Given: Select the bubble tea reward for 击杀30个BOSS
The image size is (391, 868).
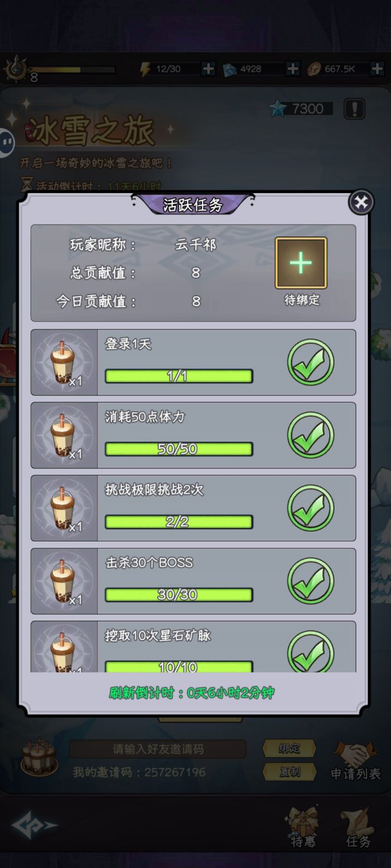Looking at the screenshot, I should [64, 581].
